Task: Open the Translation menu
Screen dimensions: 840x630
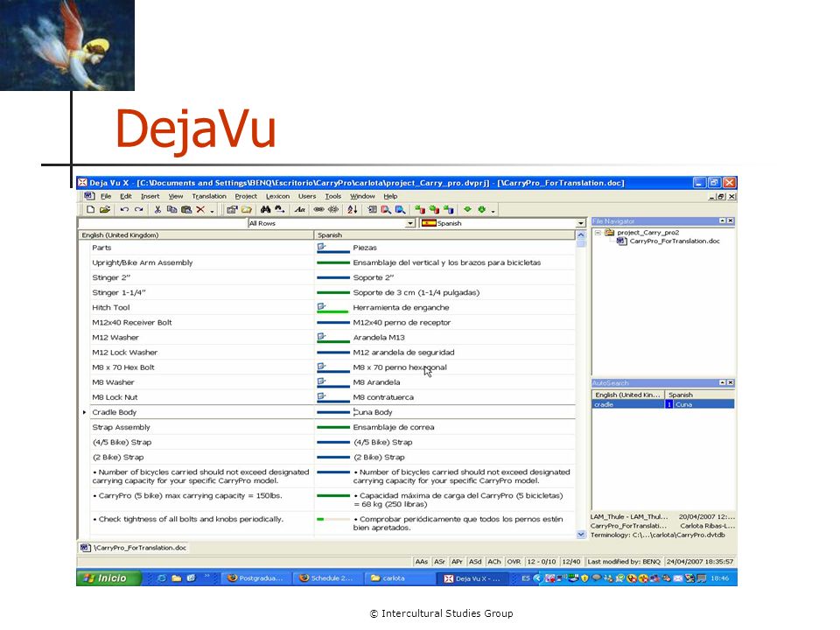Action: [x=209, y=196]
